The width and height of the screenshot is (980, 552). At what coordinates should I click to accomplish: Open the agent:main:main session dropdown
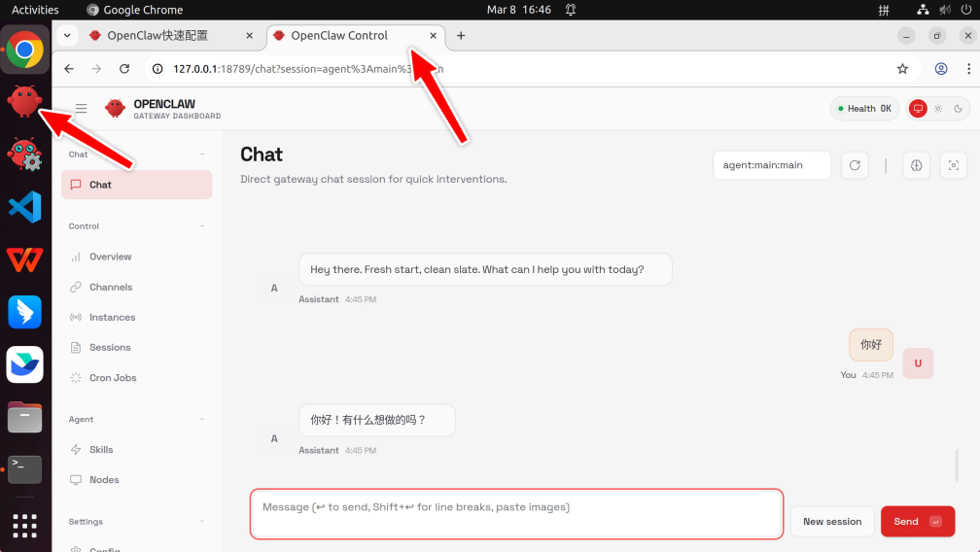pyautogui.click(x=771, y=165)
